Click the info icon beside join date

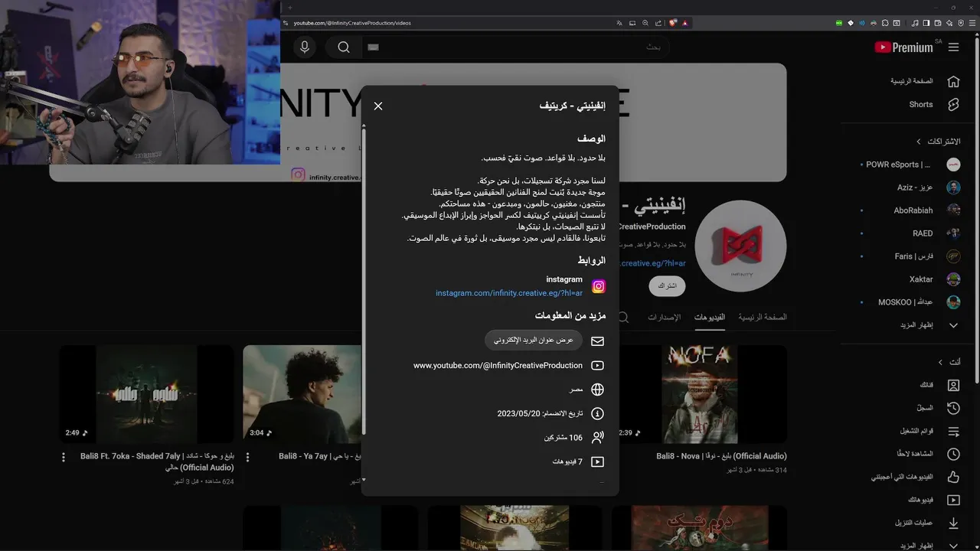[598, 414]
